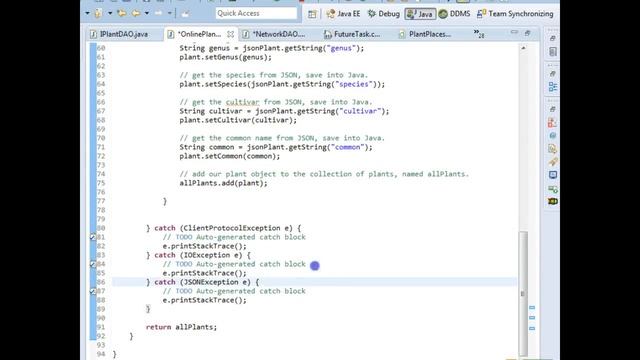Click the underlined word "cultivar" in comment
The width and height of the screenshot is (640, 360).
point(242,102)
